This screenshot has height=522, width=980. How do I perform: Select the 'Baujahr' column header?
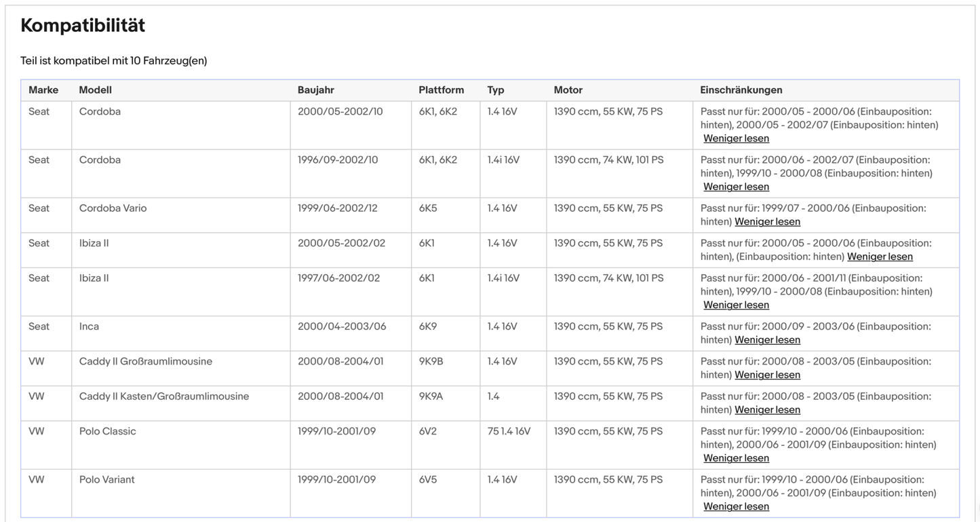316,90
